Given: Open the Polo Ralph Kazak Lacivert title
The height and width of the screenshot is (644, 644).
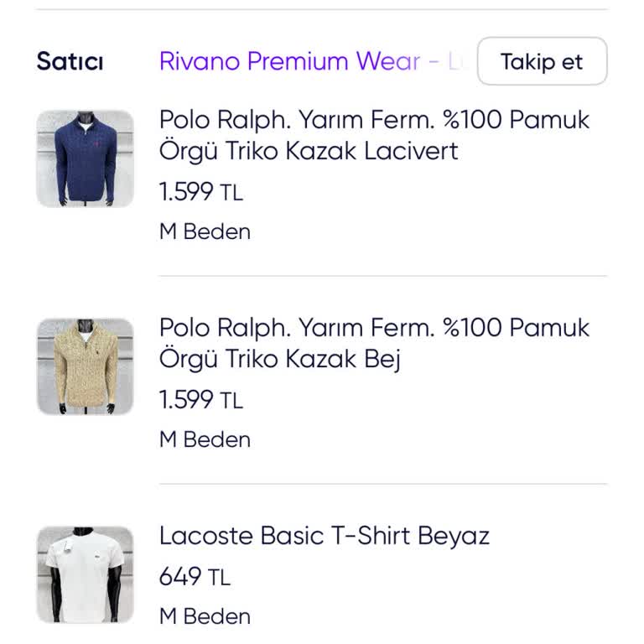Looking at the screenshot, I should tap(374, 135).
